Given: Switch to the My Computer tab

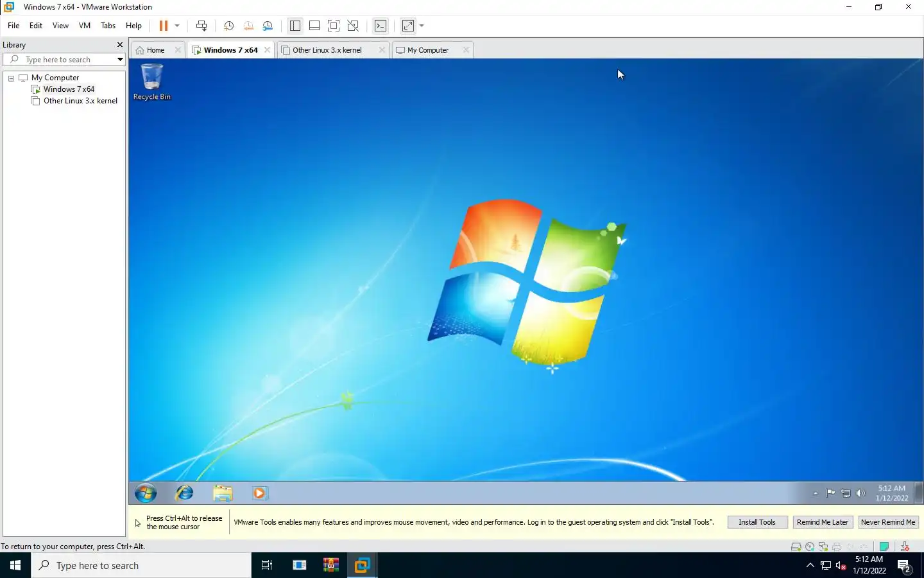Looking at the screenshot, I should (428, 50).
